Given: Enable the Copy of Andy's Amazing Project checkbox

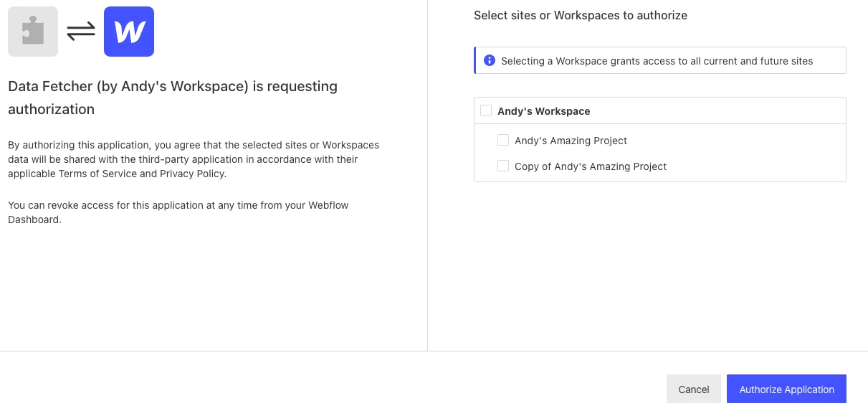Looking at the screenshot, I should click(x=503, y=166).
